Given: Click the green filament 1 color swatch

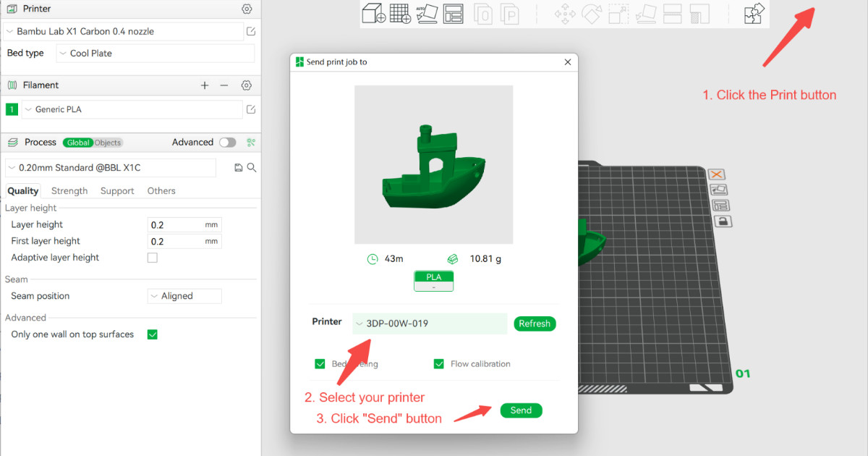Looking at the screenshot, I should [12, 109].
